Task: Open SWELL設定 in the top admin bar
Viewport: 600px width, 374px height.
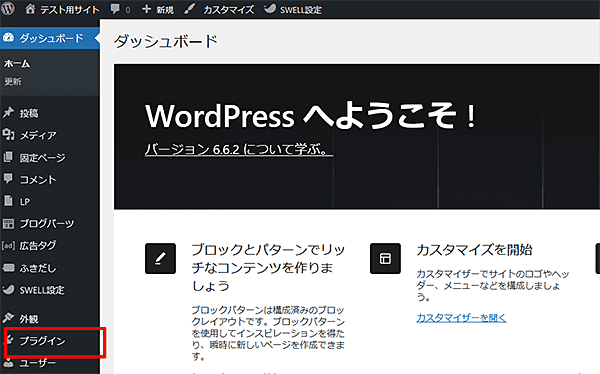Action: (x=300, y=10)
